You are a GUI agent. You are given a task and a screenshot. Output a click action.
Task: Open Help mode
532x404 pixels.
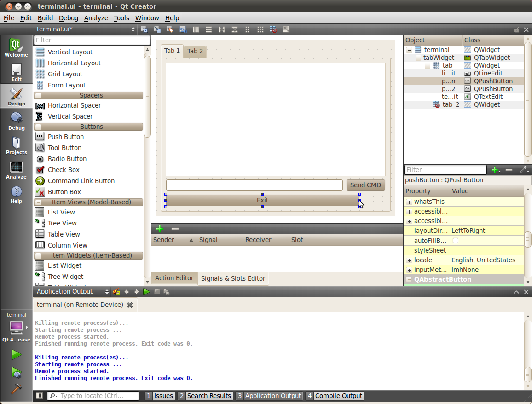pos(16,195)
